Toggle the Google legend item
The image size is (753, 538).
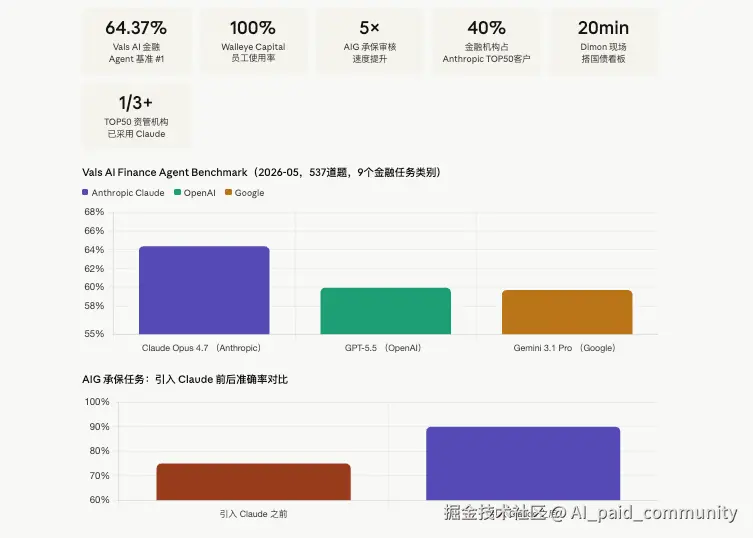click(x=245, y=193)
